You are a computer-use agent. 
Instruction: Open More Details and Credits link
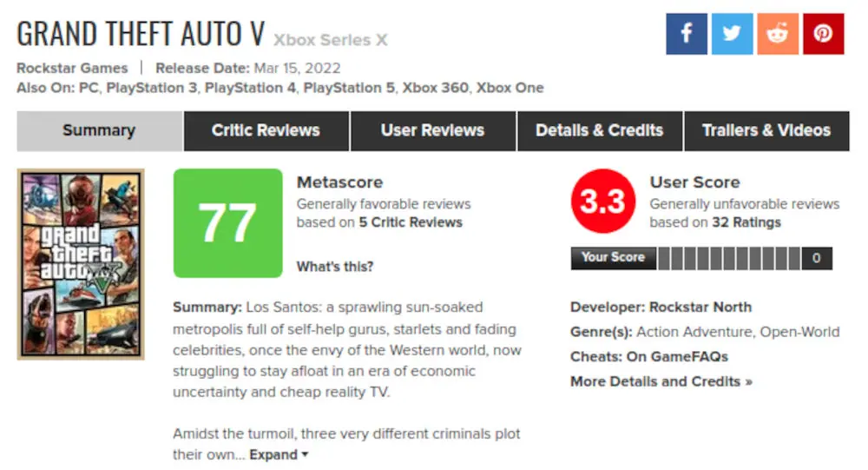661,381
